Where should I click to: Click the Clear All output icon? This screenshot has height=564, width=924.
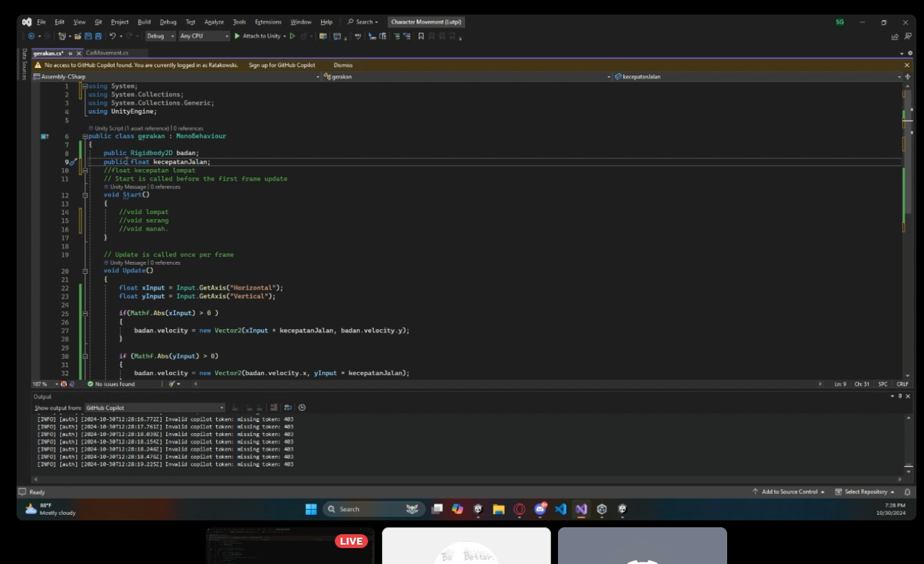point(274,407)
